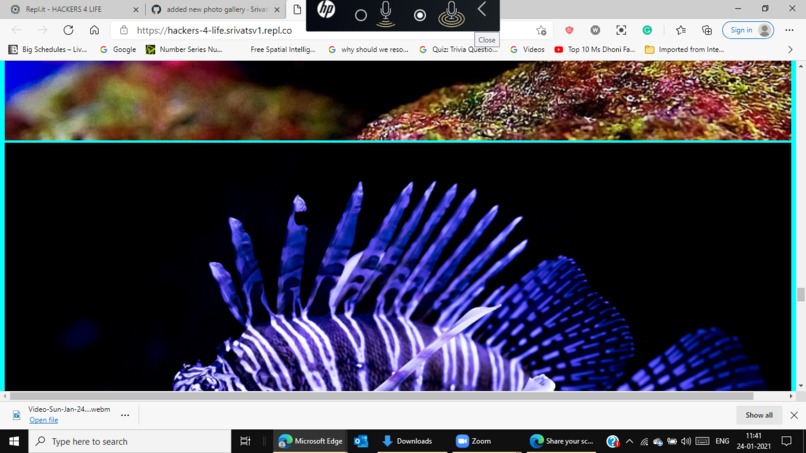Viewport: 806px width, 453px height.
Task: Open Imported from Internet bookmarks folder
Action: 685,49
